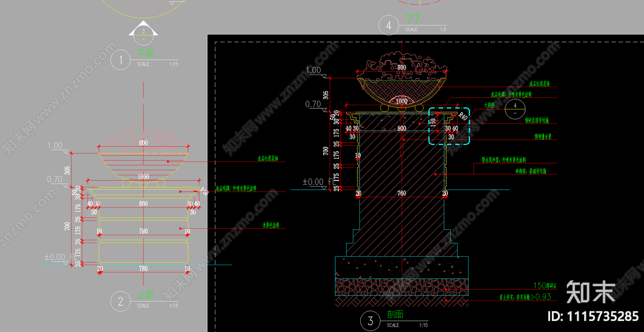
Task: Select 米黄色涂料 note in the elevation
Action: coord(271,225)
